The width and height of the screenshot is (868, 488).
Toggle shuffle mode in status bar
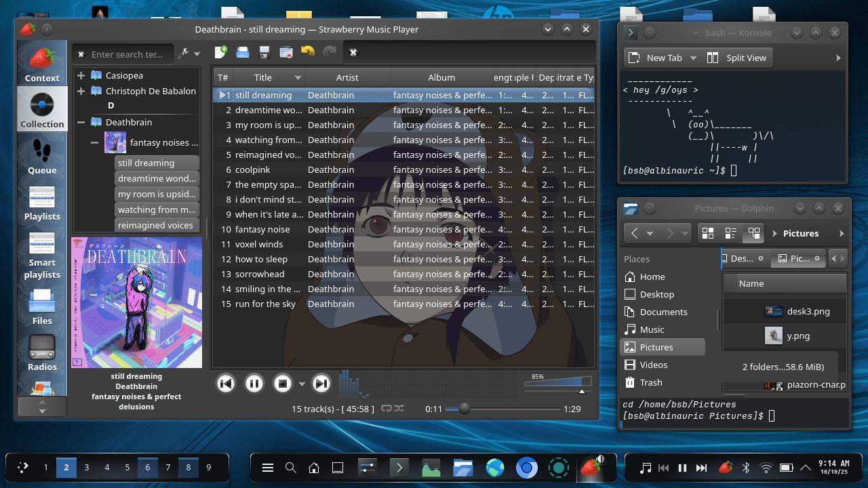tap(399, 409)
